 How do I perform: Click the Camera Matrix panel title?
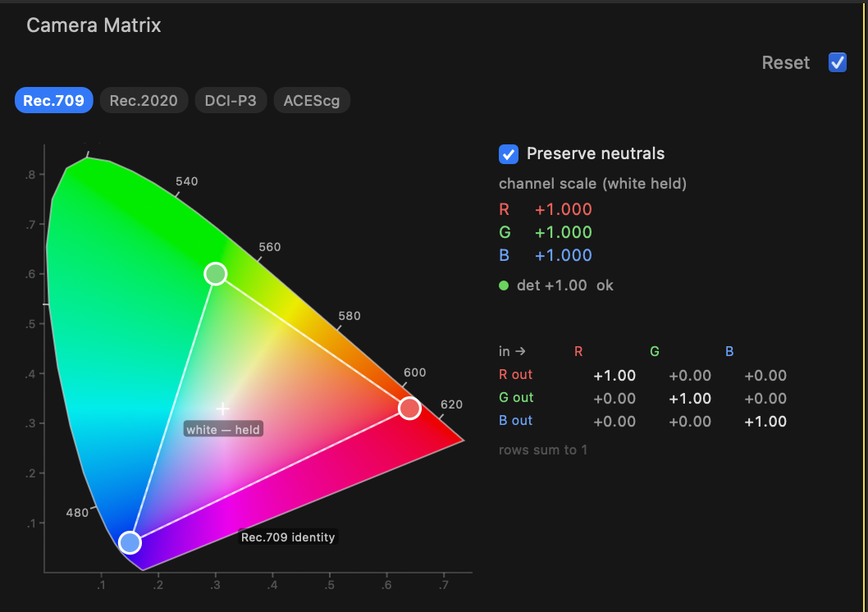[x=94, y=25]
